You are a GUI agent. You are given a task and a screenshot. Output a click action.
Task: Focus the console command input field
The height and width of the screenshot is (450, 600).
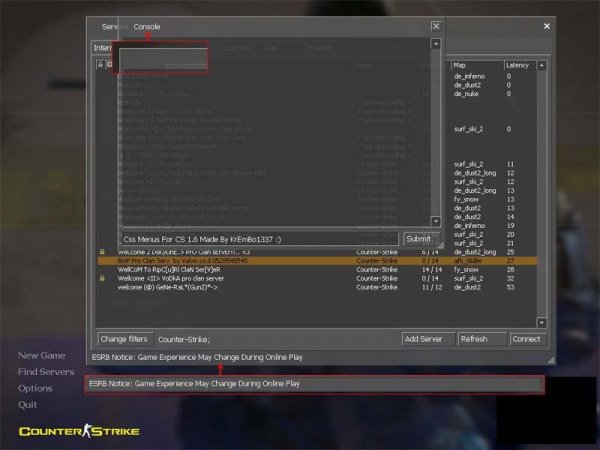(x=259, y=239)
